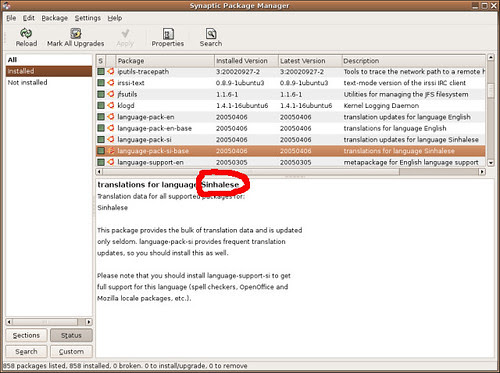
Task: Open the Help menu
Action: coord(115,18)
